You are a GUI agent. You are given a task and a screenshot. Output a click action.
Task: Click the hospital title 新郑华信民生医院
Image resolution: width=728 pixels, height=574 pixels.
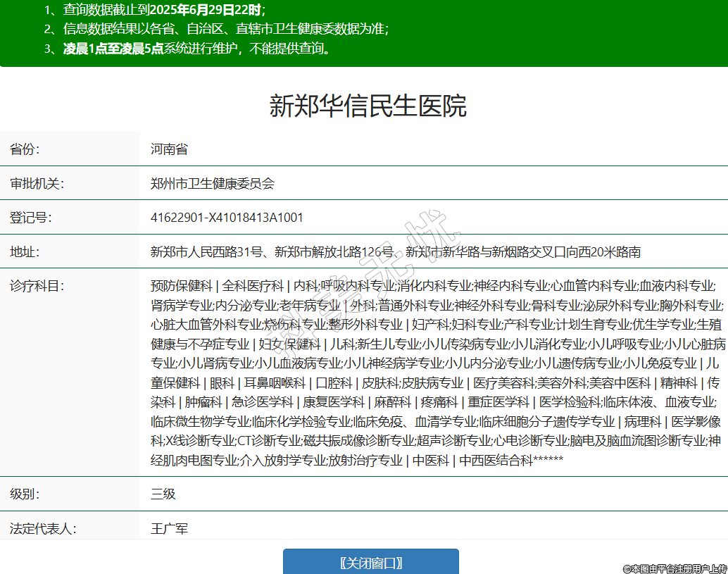coord(368,106)
